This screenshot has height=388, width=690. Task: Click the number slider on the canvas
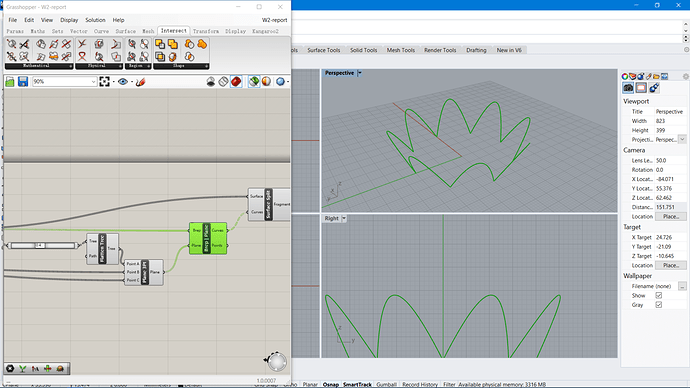pyautogui.click(x=42, y=245)
